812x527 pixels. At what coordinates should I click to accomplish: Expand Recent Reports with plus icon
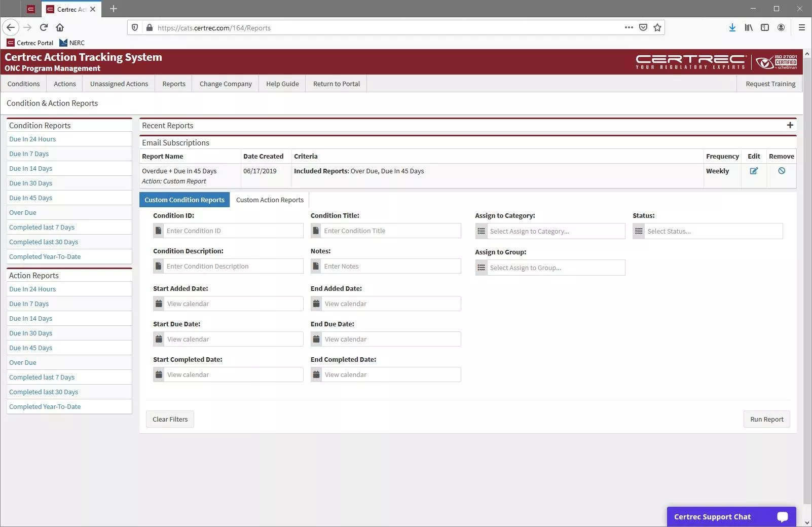click(x=790, y=125)
